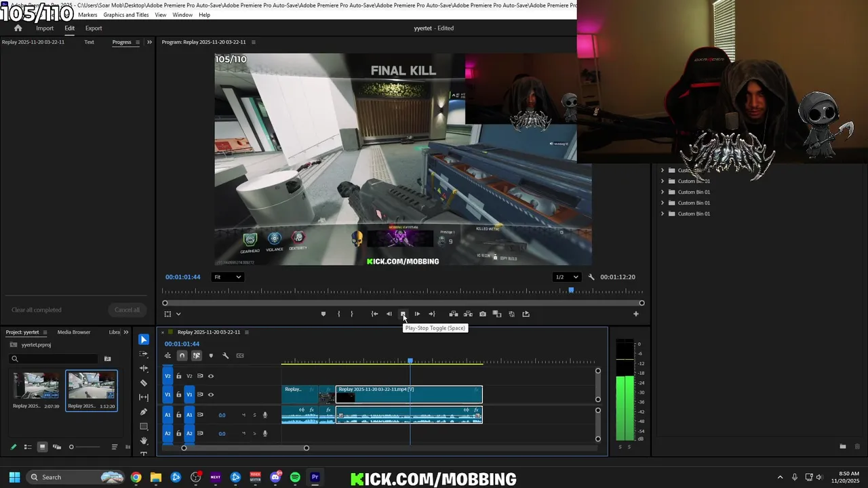This screenshot has width=868, height=488.
Task: Click Go to In point button
Action: tap(374, 314)
